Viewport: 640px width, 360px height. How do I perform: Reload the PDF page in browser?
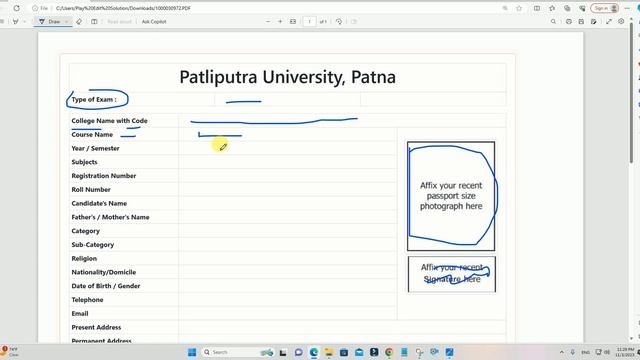tap(16, 8)
